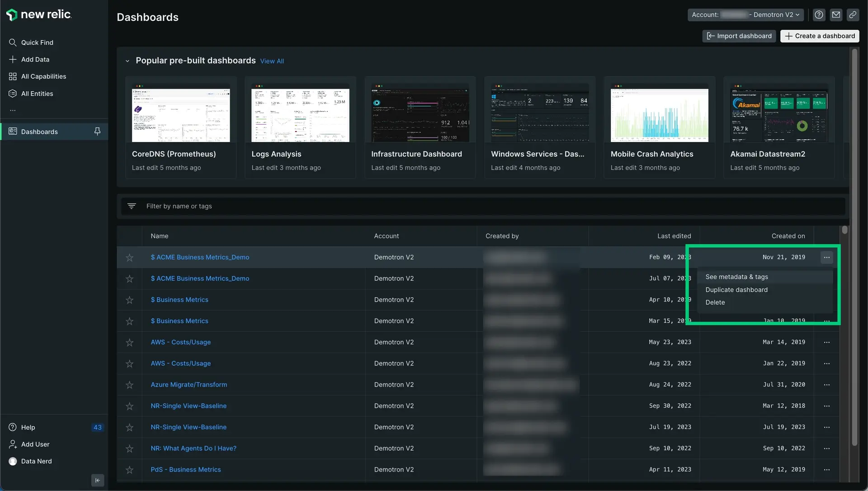The image size is (868, 491).
Task: Open the Mobile Crash Analytics thumbnail
Action: pos(659,115)
